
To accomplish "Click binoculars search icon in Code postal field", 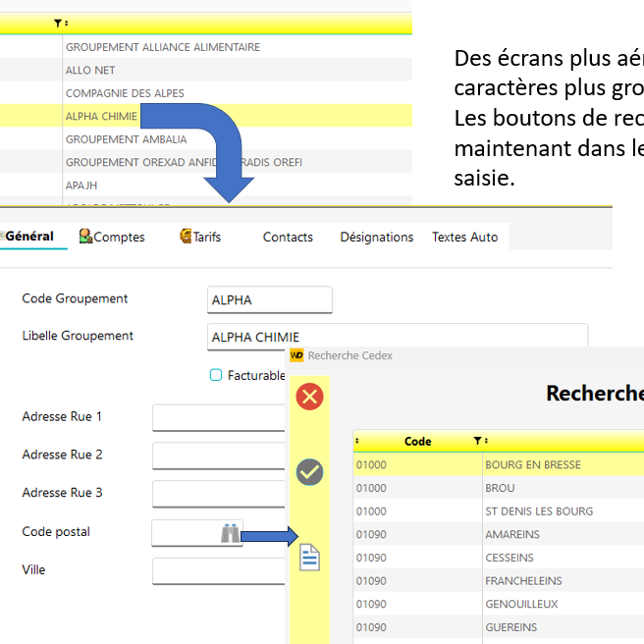I will (230, 533).
